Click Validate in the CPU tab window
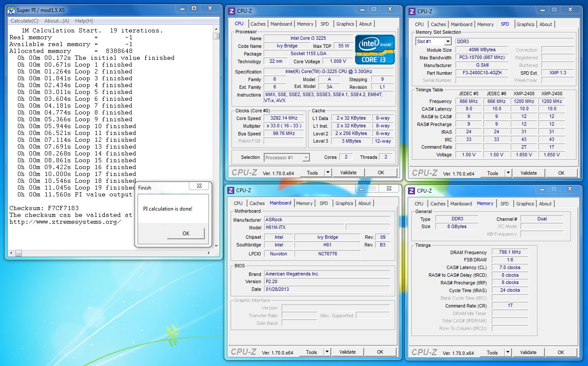Image resolution: width=588 pixels, height=366 pixels. click(348, 173)
